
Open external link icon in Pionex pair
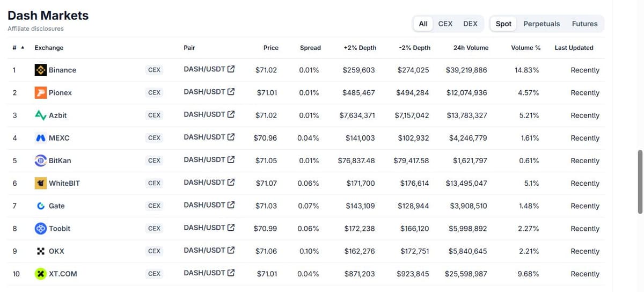(231, 92)
